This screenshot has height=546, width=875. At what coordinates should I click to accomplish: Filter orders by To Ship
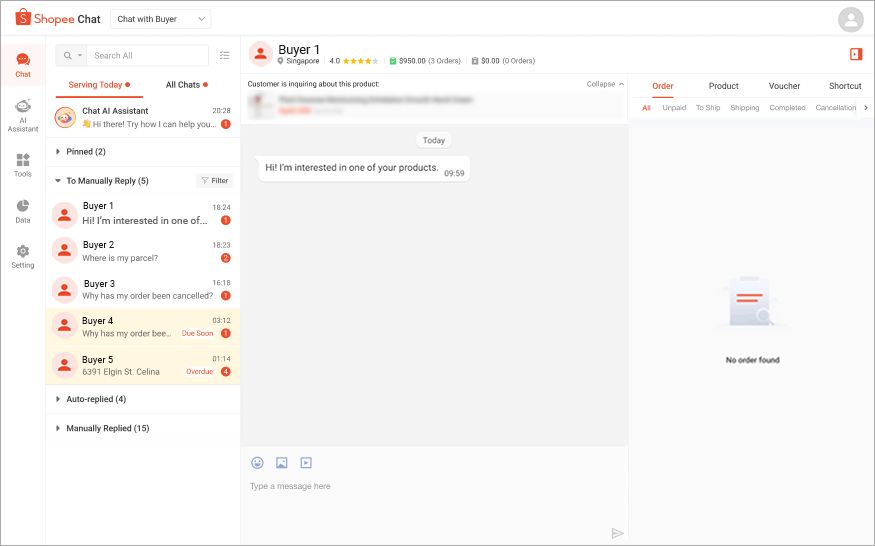pos(708,108)
